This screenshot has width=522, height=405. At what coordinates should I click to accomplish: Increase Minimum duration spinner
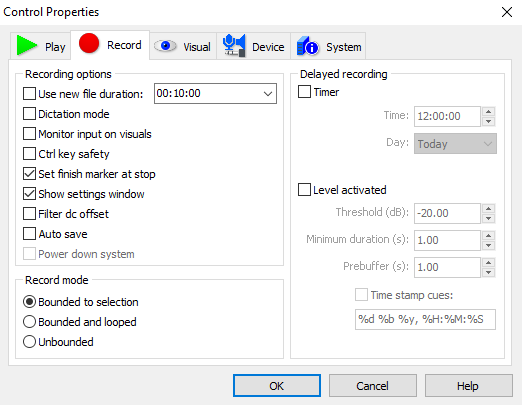pyautogui.click(x=489, y=236)
